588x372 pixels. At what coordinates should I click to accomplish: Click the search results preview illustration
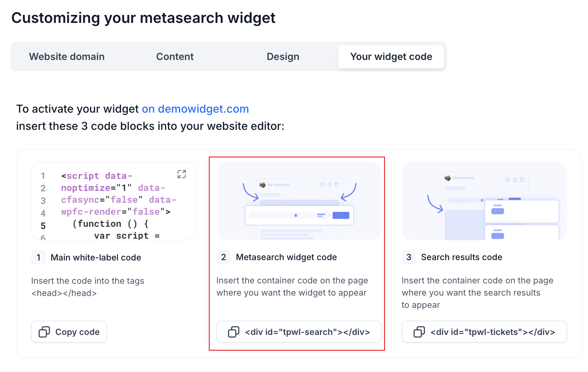[484, 201]
